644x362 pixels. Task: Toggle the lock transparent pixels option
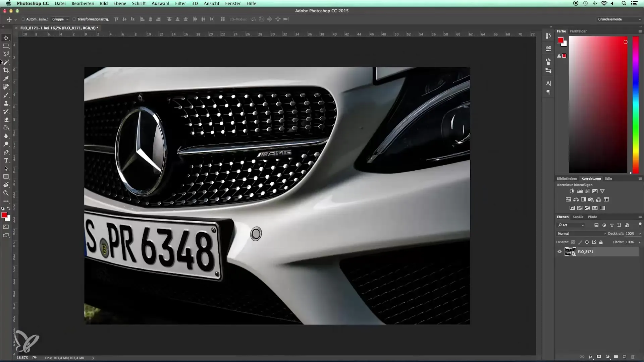pos(573,242)
